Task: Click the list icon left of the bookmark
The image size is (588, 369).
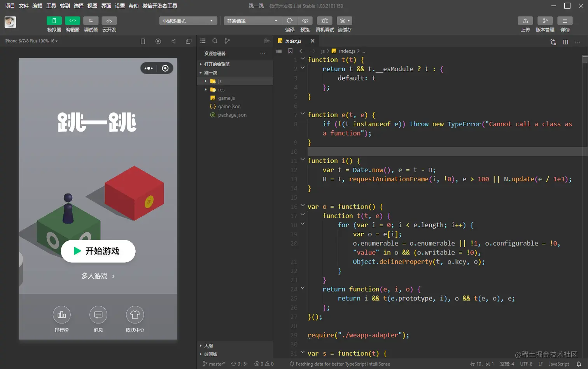Action: tap(279, 51)
